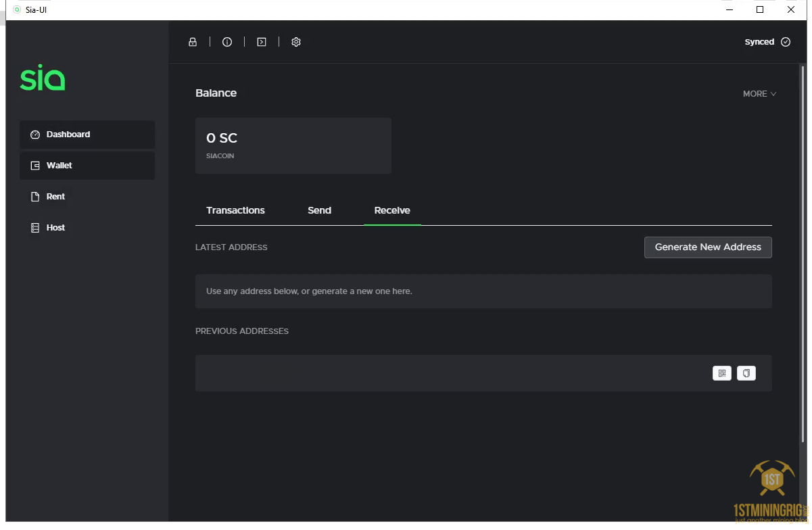This screenshot has height=530, width=812.
Task: Click the Synced checkmark icon
Action: [x=786, y=42]
